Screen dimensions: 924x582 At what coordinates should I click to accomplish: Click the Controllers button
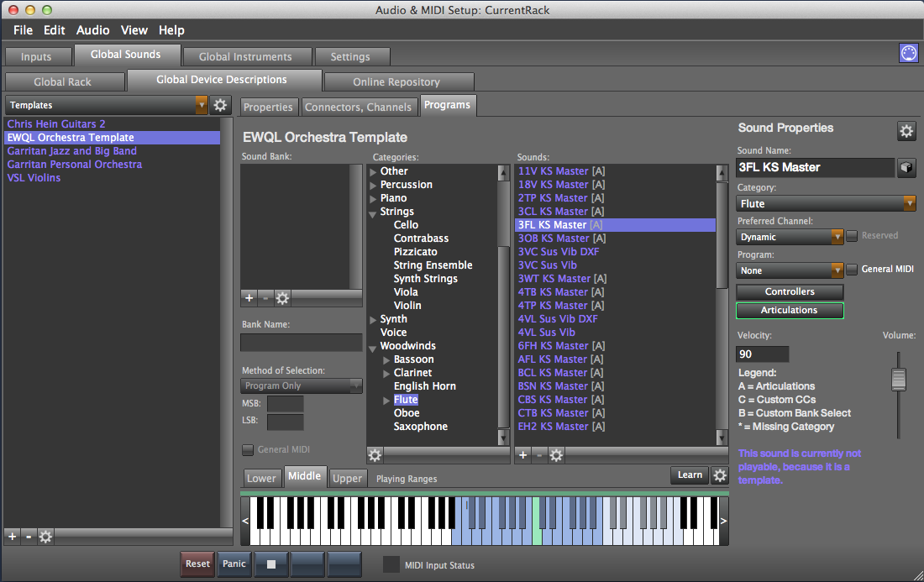[x=790, y=291]
